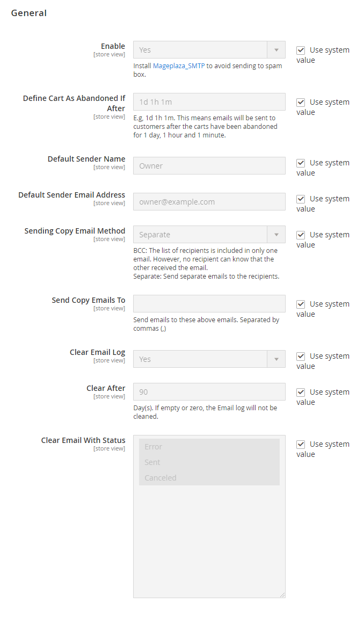Open the Enable dropdown
364x625 pixels.
pos(209,50)
